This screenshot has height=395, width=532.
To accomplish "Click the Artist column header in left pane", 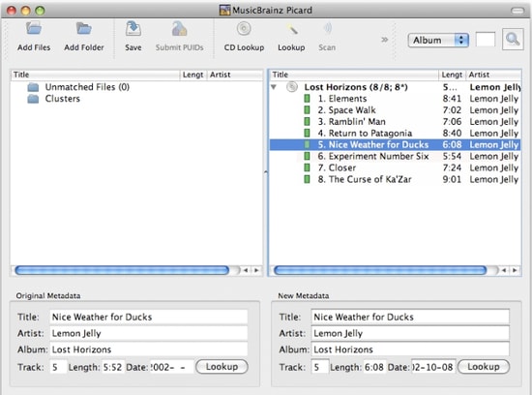I will click(235, 75).
